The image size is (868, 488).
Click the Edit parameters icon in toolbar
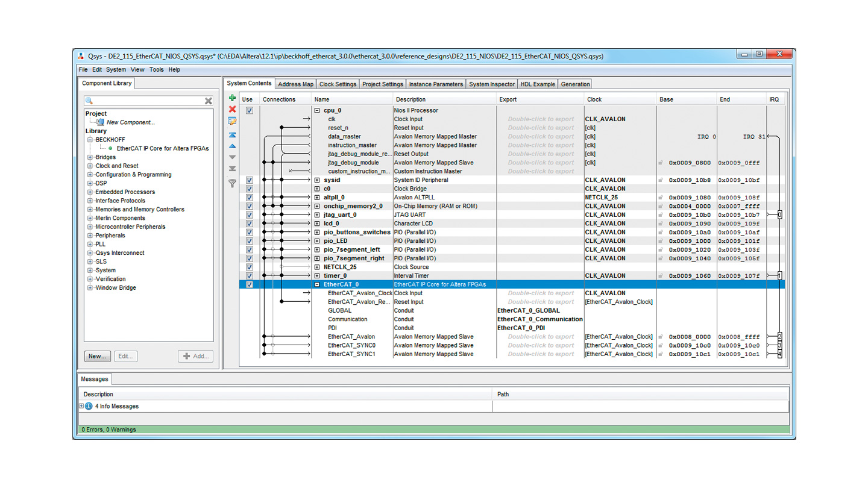point(232,121)
